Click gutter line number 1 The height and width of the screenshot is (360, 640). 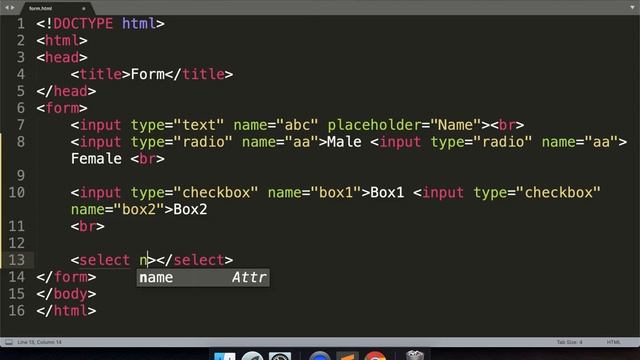tap(20, 24)
